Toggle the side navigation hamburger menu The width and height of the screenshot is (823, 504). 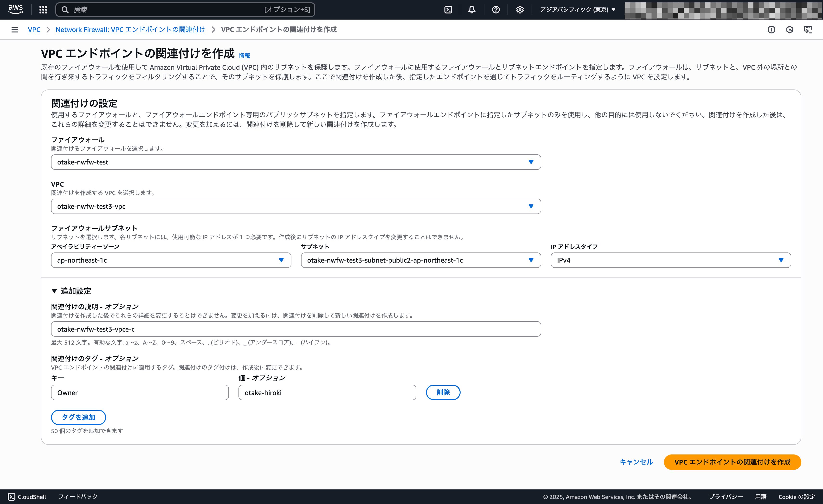tap(15, 30)
